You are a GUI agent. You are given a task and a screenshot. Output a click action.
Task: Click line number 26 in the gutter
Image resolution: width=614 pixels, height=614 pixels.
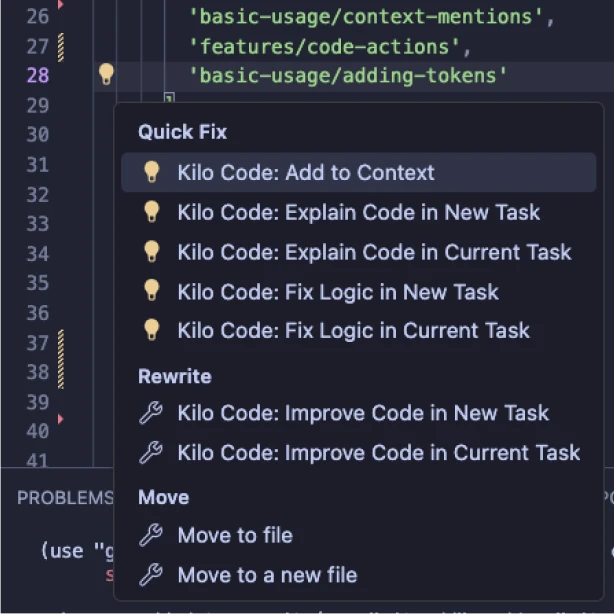tap(38, 16)
